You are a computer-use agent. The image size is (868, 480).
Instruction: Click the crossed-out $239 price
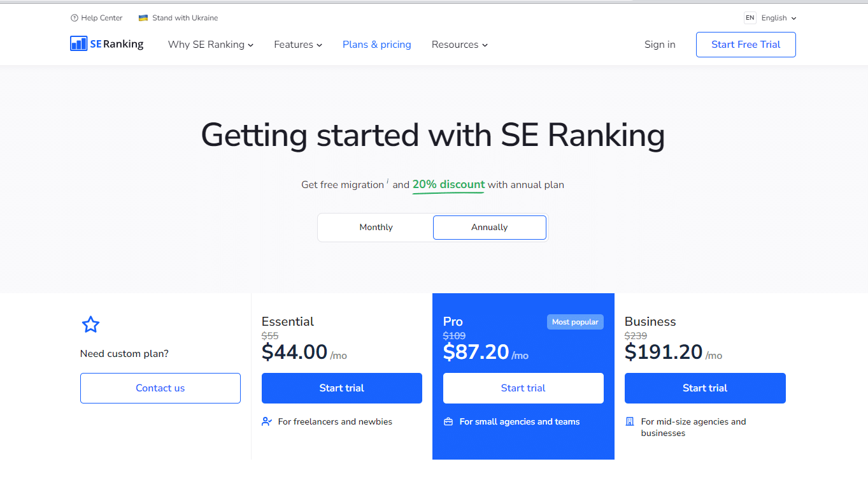click(x=636, y=336)
